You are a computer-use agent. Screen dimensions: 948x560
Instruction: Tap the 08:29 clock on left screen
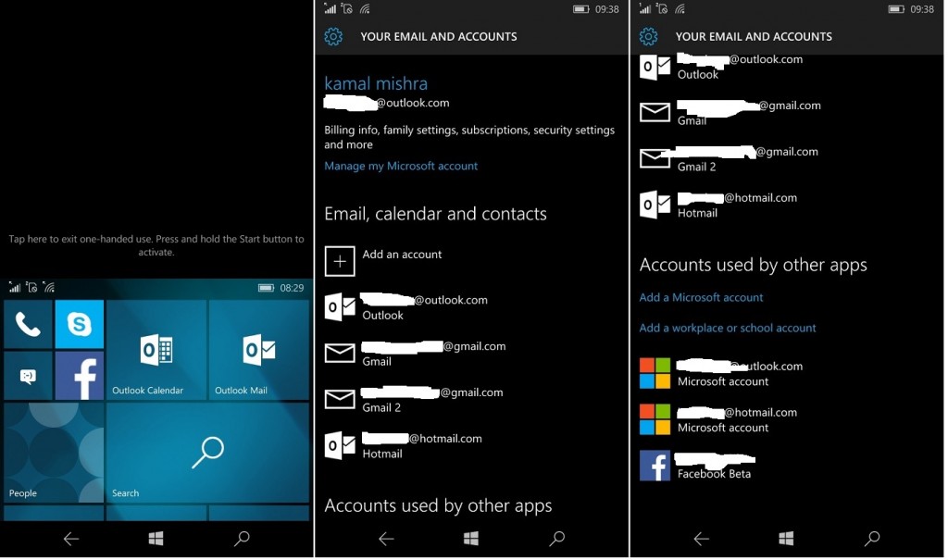(292, 288)
